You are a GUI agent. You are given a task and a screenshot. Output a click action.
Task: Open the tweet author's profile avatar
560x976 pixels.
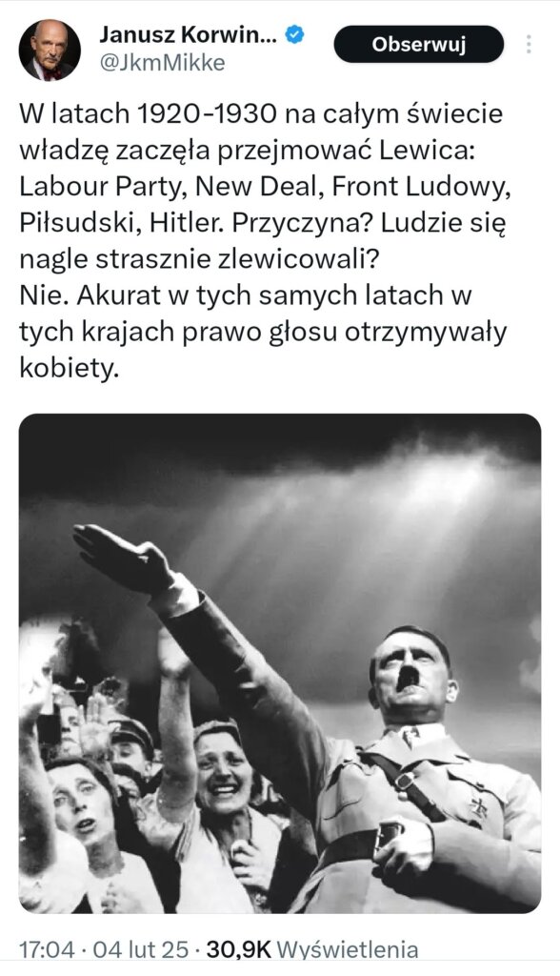coord(50,50)
